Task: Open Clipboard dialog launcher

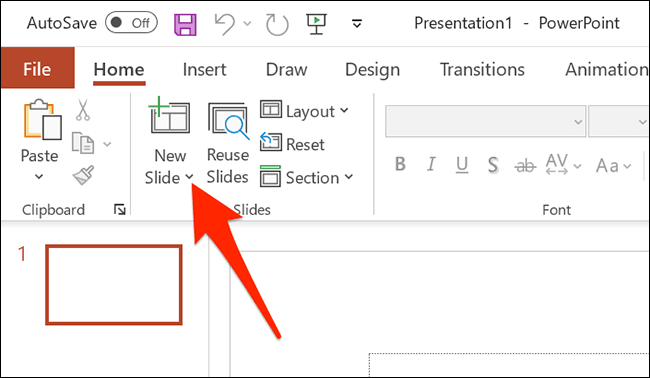Action: point(120,210)
